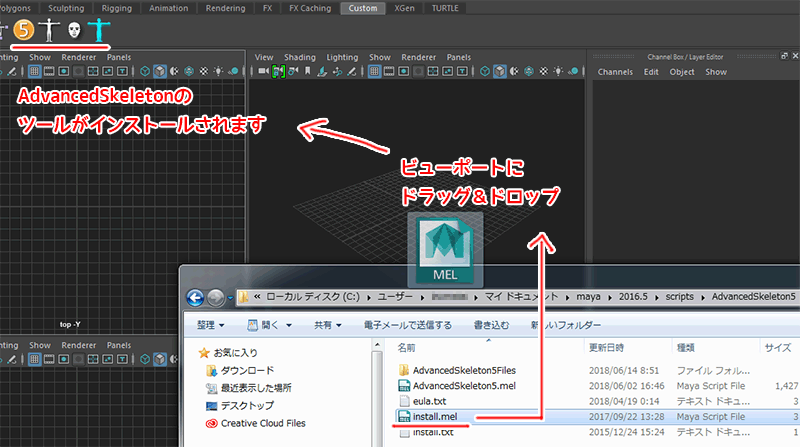The image size is (800, 447).
Task: Open the Shading menu in perspective panel
Action: [299, 57]
